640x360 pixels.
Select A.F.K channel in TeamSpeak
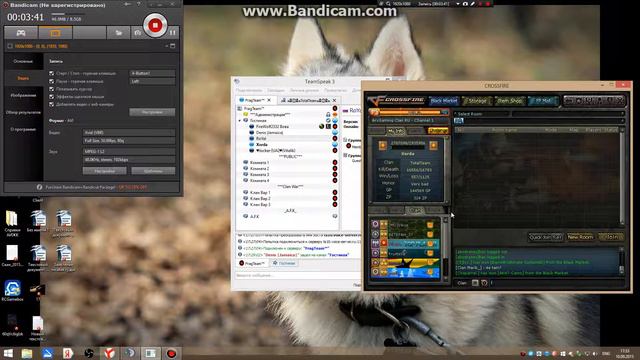(254, 216)
